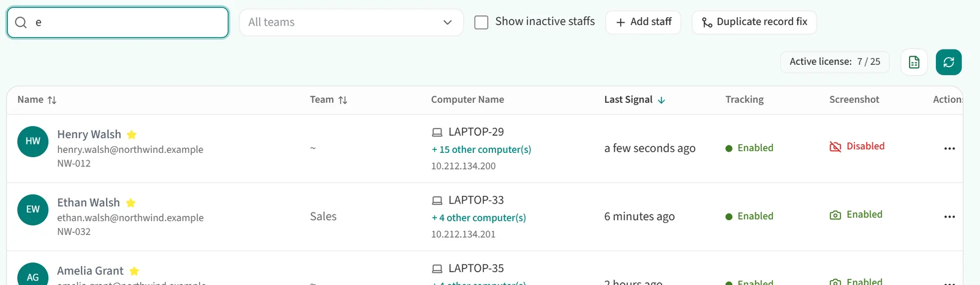Click henry.walsh@northwind.example email
This screenshot has height=285, width=980.
click(130, 150)
